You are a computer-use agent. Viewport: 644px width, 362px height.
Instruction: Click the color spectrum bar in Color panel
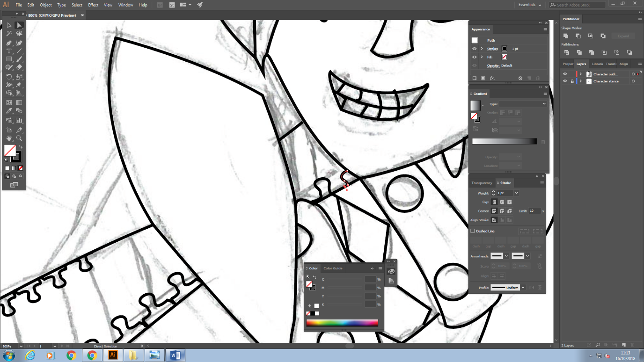pyautogui.click(x=342, y=323)
